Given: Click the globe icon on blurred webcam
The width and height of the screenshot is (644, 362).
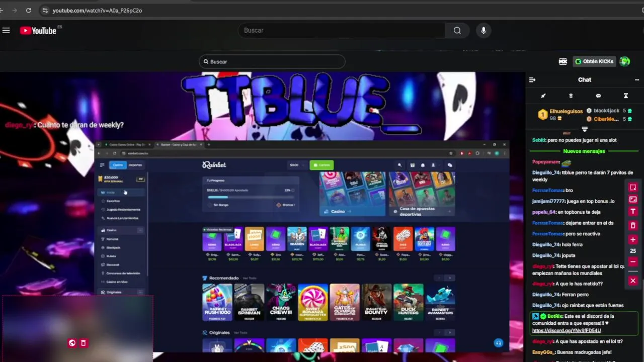Looking at the screenshot, I should 72,343.
